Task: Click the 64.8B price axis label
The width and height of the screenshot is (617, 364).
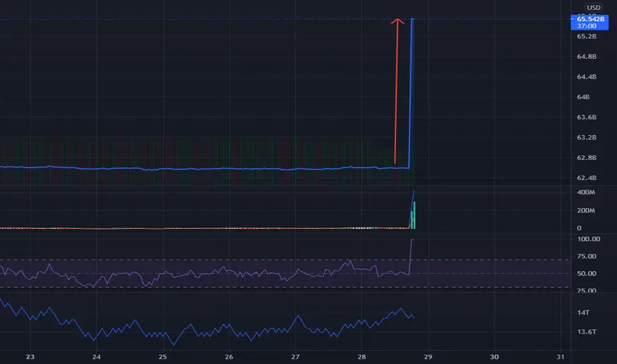Action: point(587,57)
